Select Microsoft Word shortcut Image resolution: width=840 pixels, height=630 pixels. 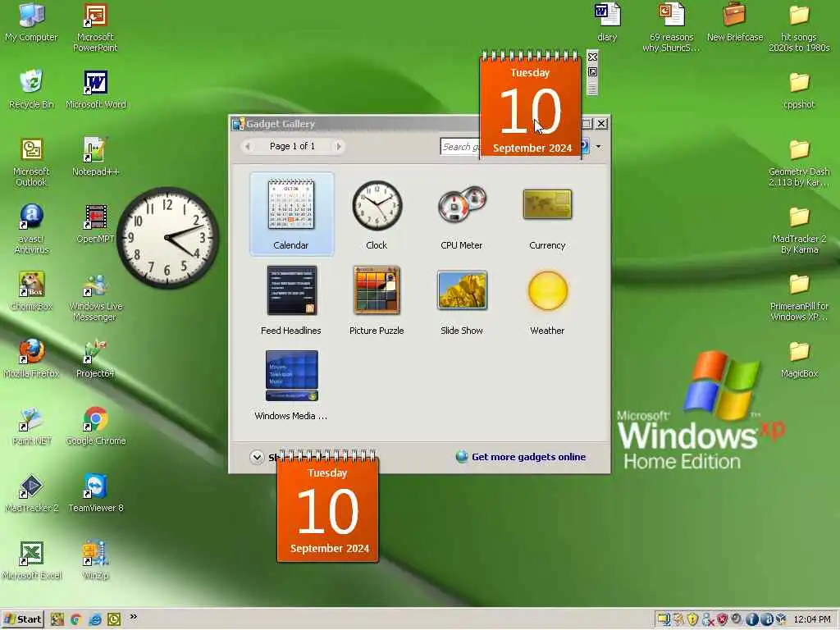point(95,90)
